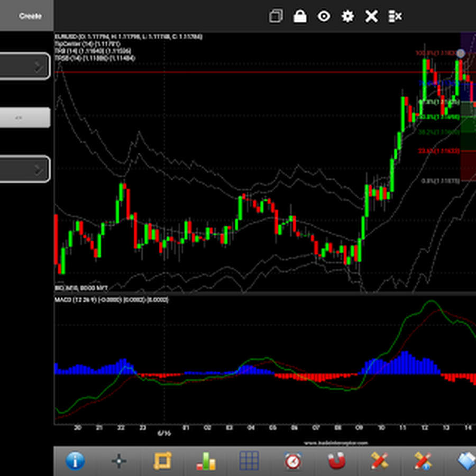Click the 0.0% Fibonacci level label
Screen dimensions: 476x476
(441, 181)
